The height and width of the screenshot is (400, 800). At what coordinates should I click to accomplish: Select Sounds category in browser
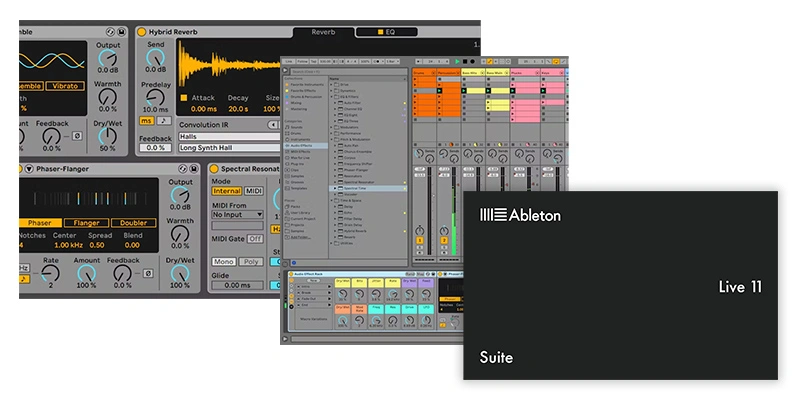(294, 128)
